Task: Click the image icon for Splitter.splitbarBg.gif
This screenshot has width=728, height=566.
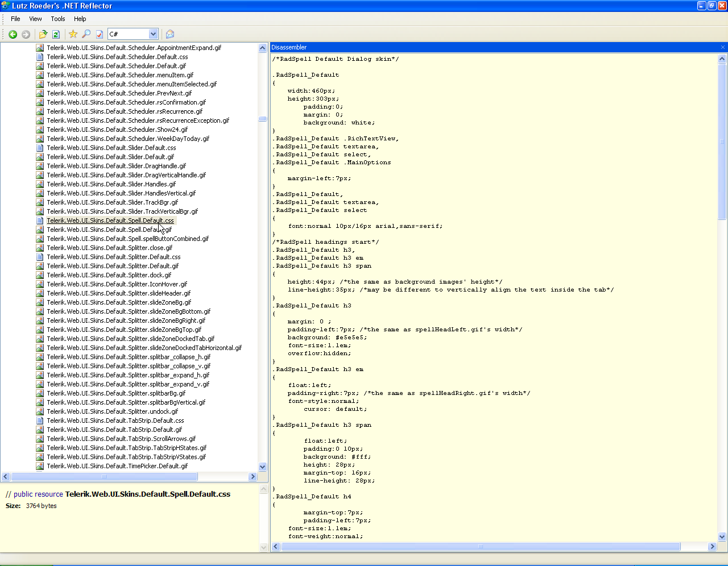Action: [40, 393]
